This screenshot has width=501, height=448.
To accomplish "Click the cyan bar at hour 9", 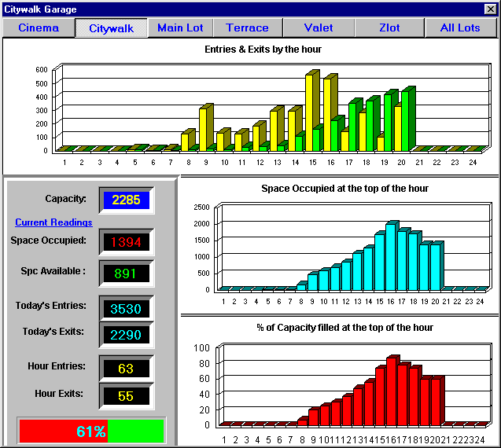I will 313,282.
